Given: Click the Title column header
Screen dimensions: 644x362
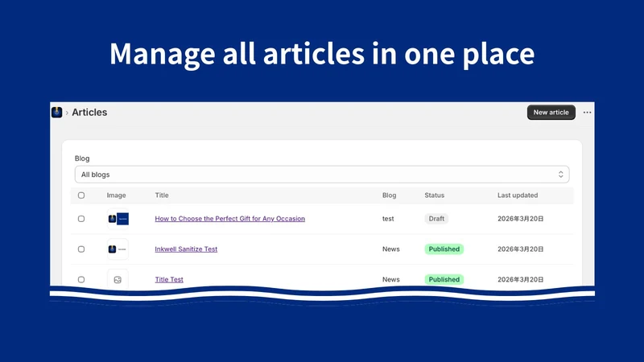Looking at the screenshot, I should pyautogui.click(x=162, y=195).
